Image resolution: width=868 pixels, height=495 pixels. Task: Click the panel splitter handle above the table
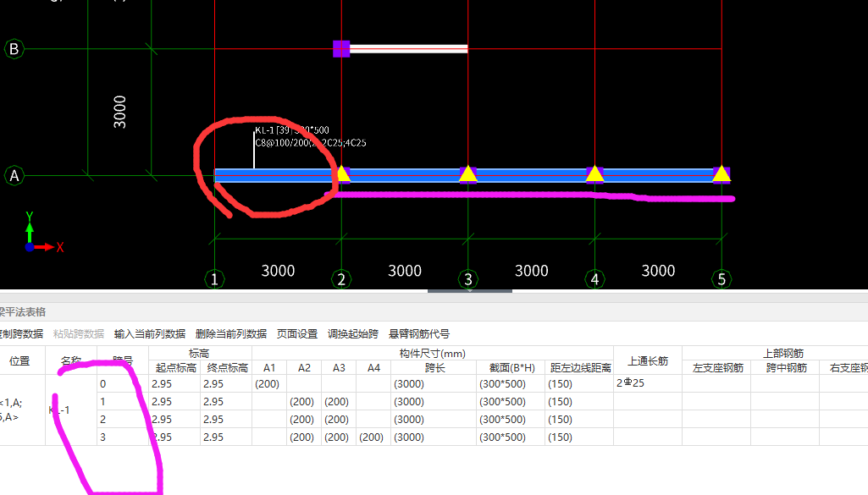pos(469,291)
